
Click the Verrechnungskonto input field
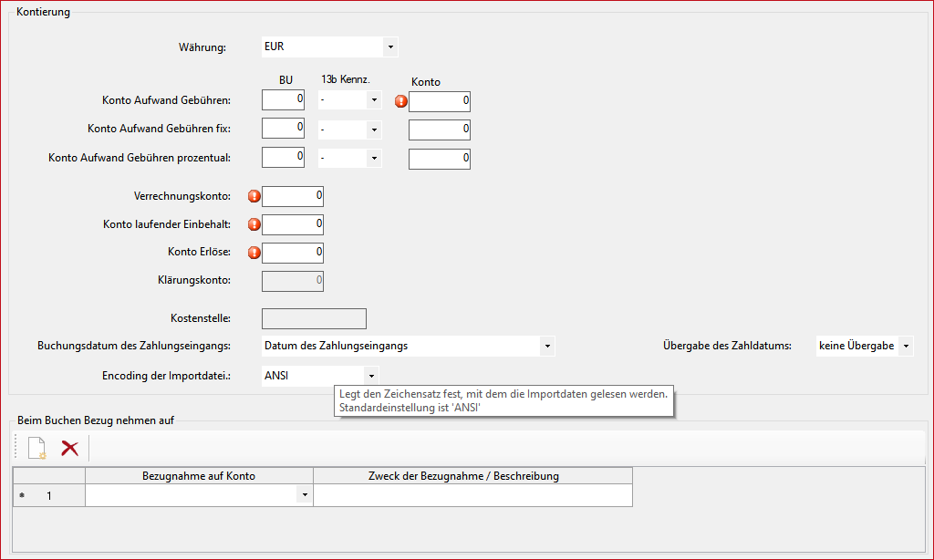coord(293,196)
